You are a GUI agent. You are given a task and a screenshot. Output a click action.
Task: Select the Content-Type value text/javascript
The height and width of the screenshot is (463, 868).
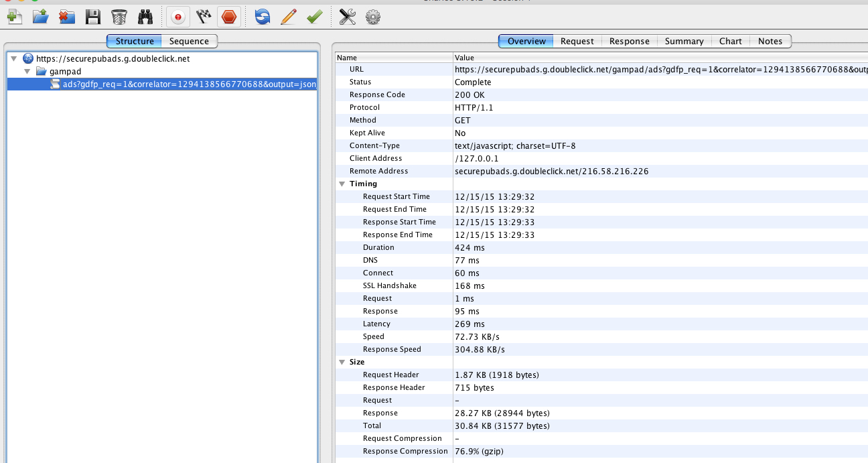[515, 145]
